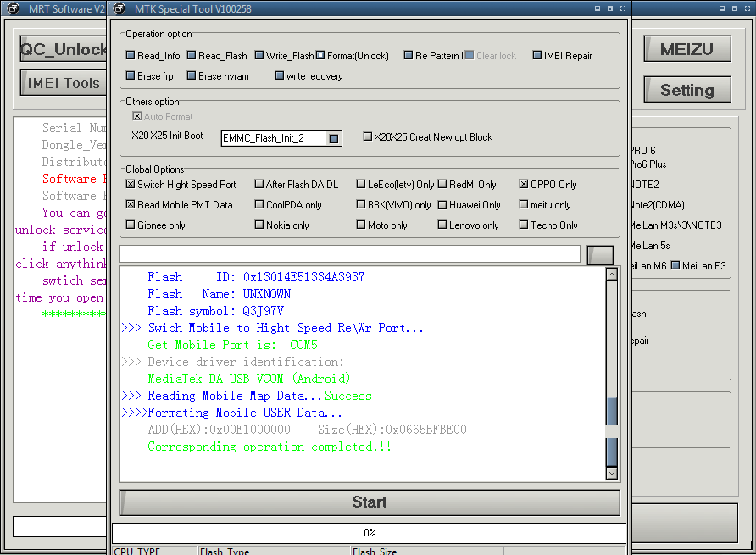Uncheck Switch Hight Speed Port
The height and width of the screenshot is (555, 756).
click(x=131, y=184)
